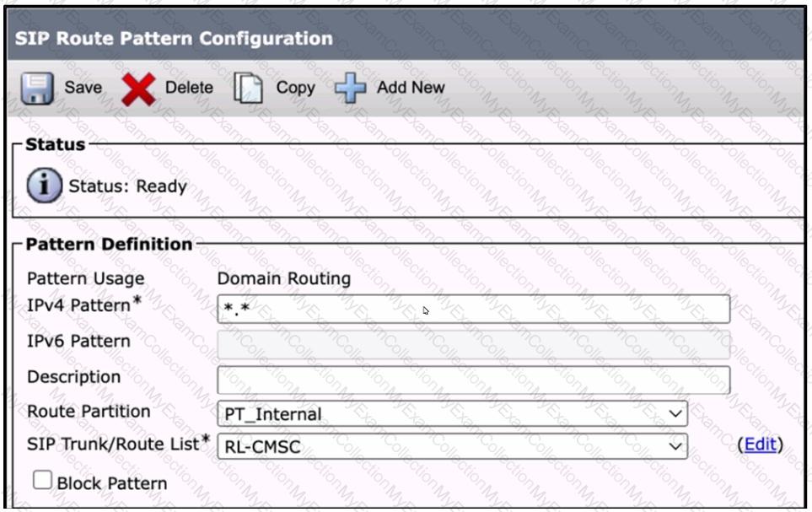Expand the SIP Trunk/Route List dropdown arrow
The height and width of the screenshot is (512, 812).
click(674, 446)
